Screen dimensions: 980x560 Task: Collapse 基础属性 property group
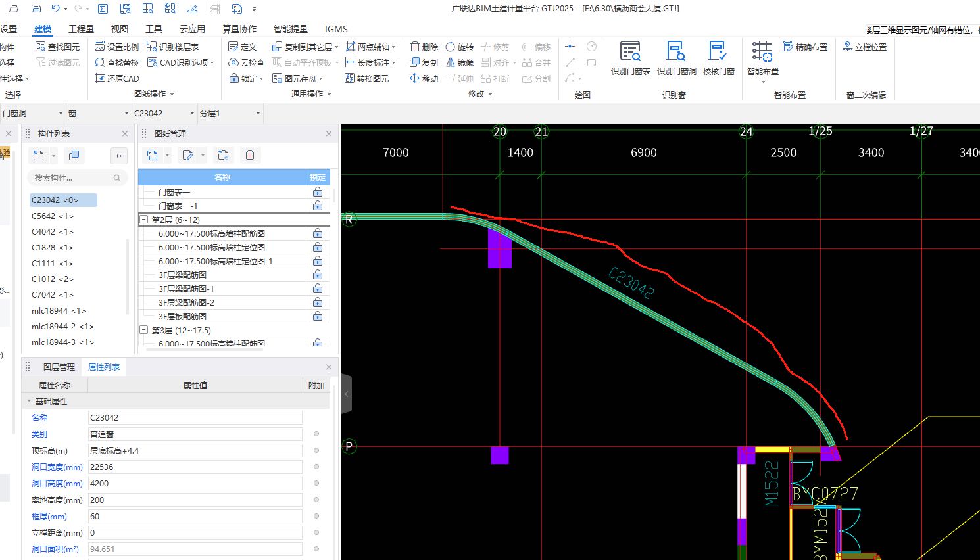(x=29, y=401)
